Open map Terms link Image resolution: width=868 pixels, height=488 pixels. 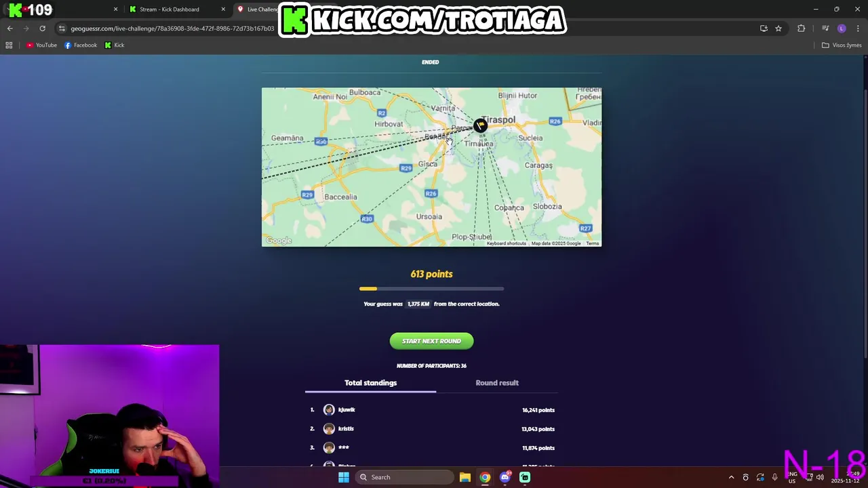tap(593, 243)
